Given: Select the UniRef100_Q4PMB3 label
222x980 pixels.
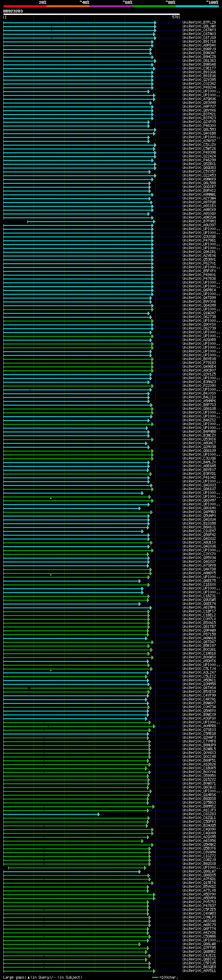Looking at the screenshot, I should (x=199, y=512).
